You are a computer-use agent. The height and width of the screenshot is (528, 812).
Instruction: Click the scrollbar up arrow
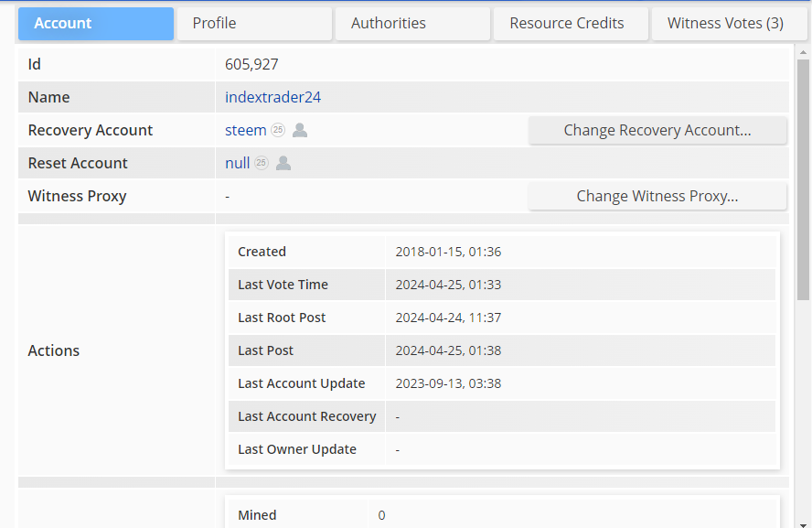pyautogui.click(x=803, y=52)
